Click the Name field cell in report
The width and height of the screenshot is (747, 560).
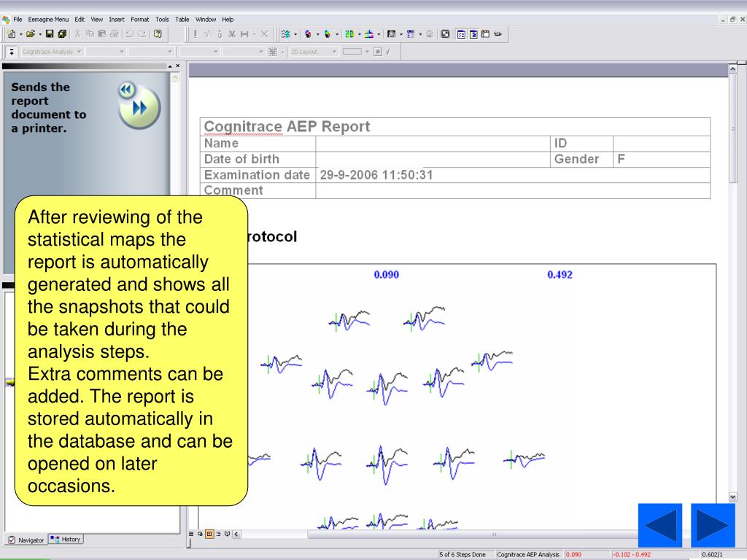pyautogui.click(x=433, y=144)
